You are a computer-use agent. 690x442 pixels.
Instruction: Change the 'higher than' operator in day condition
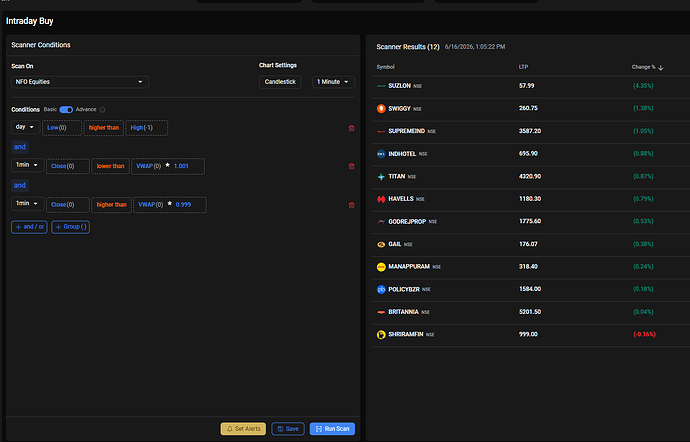tap(103, 128)
